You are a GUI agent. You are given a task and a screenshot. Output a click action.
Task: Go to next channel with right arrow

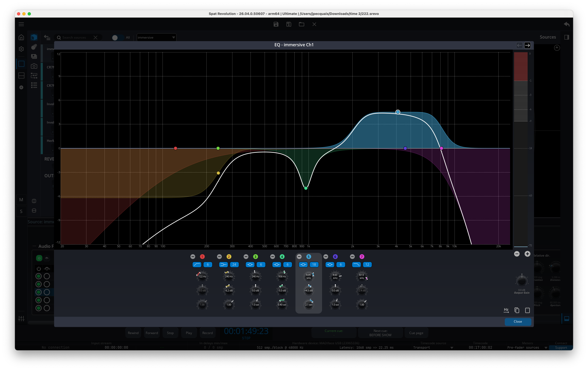pos(527,45)
